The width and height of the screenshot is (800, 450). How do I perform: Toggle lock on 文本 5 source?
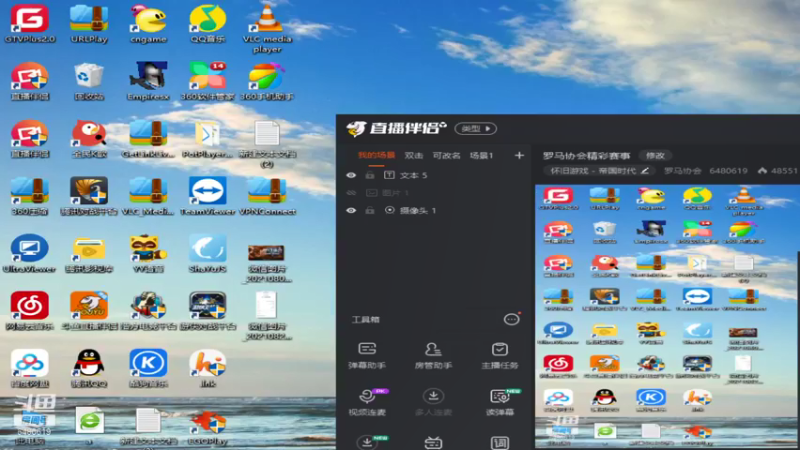pos(370,175)
